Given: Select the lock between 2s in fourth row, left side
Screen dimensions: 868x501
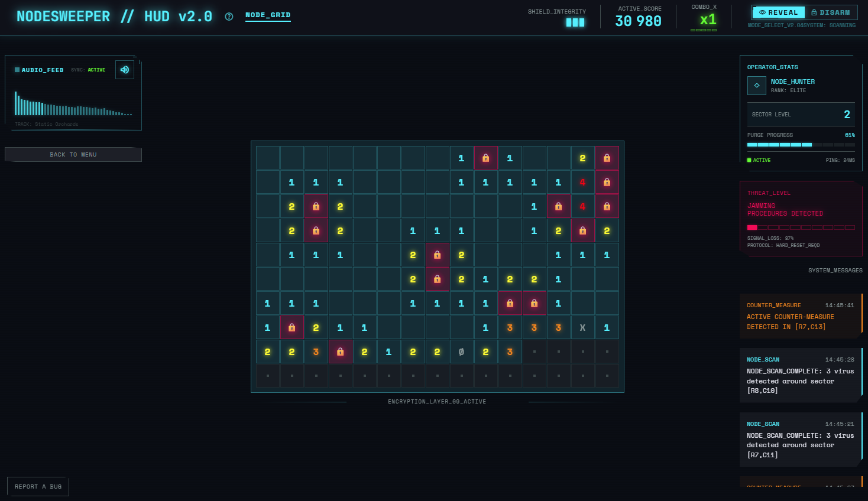Looking at the screenshot, I should pyautogui.click(x=316, y=231).
